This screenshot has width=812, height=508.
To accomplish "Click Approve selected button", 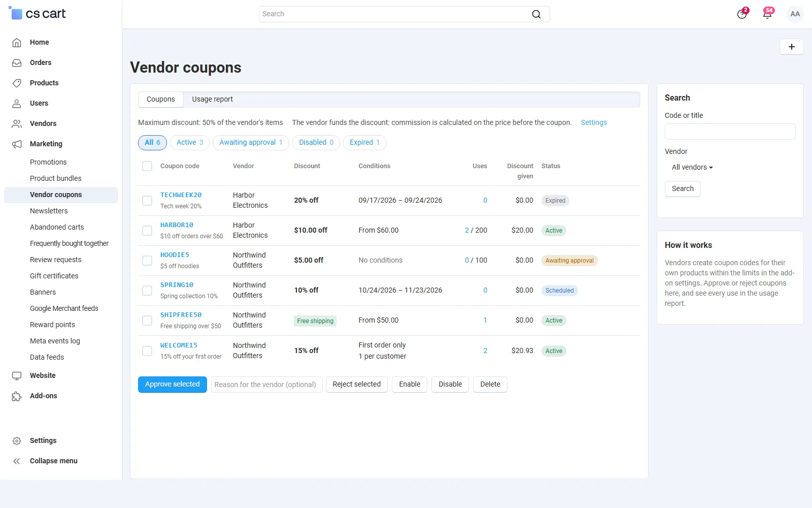I will pyautogui.click(x=173, y=384).
